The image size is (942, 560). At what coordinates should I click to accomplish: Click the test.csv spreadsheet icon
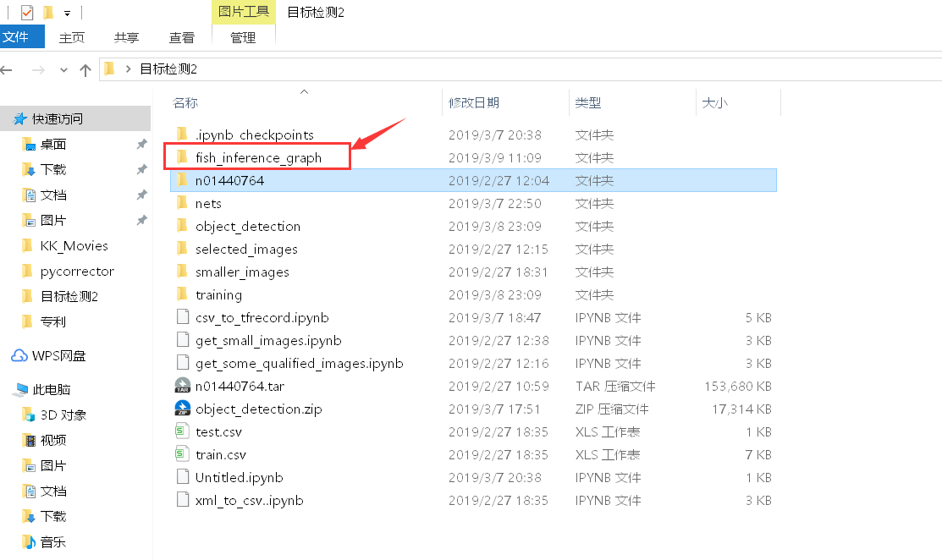182,431
